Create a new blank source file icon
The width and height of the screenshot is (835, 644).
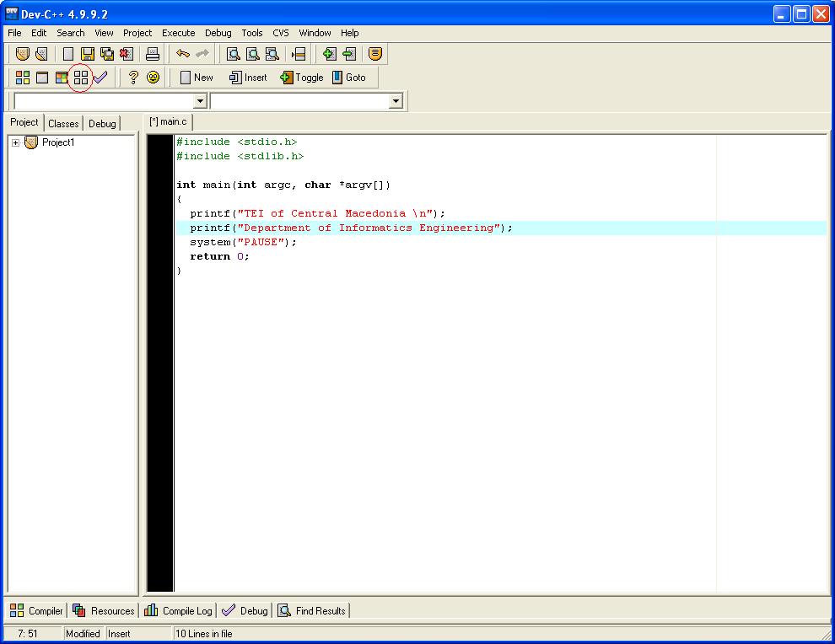tap(68, 54)
